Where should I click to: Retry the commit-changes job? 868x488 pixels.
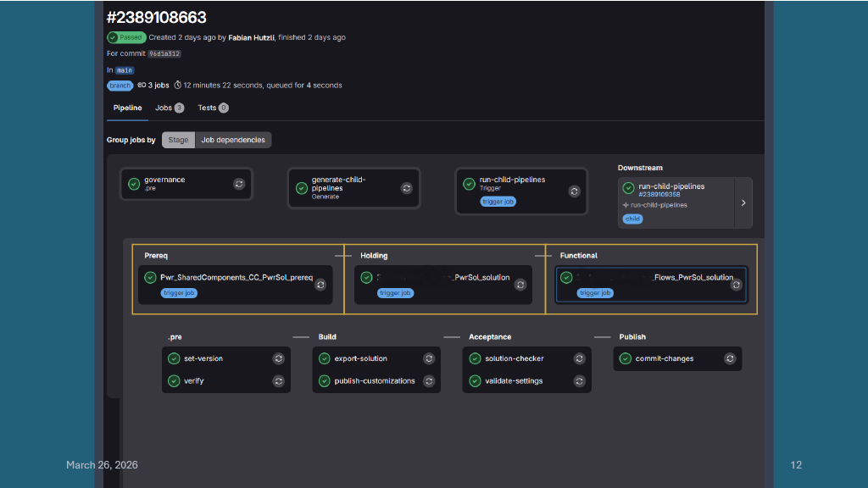click(730, 358)
